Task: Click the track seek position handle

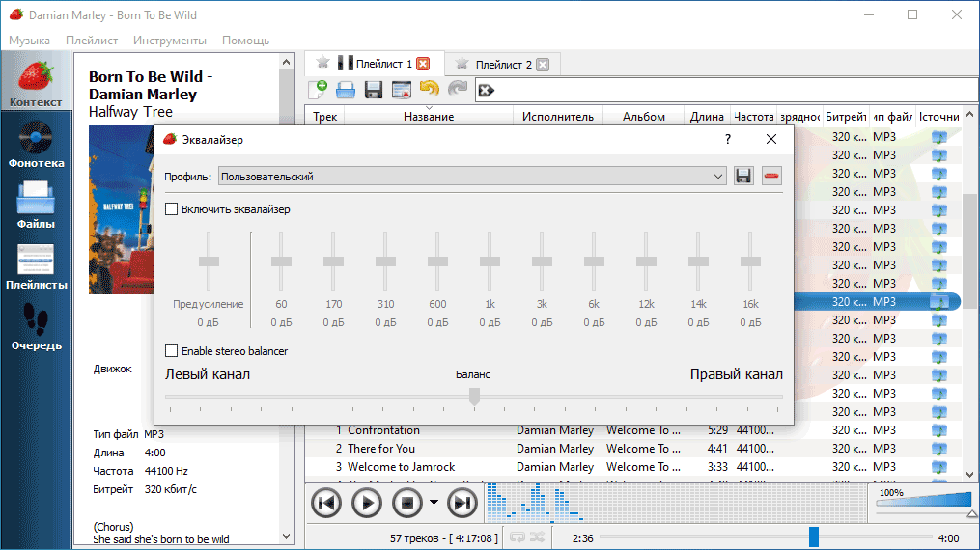Action: [x=814, y=536]
